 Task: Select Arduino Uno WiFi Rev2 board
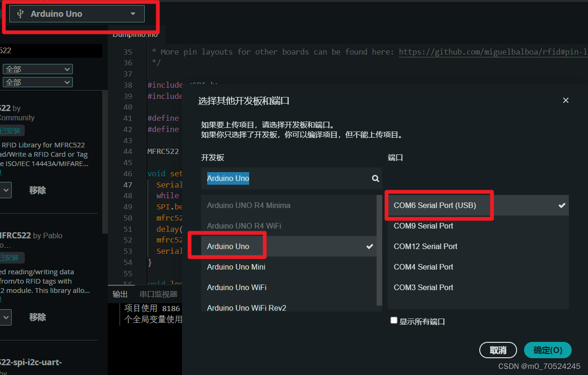pyautogui.click(x=289, y=307)
